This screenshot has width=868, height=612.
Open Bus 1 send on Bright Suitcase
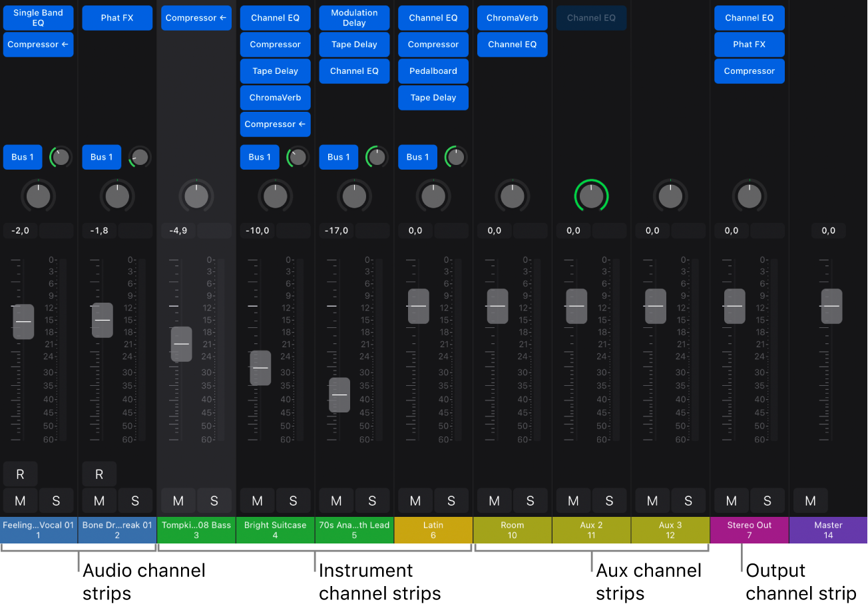pyautogui.click(x=260, y=157)
